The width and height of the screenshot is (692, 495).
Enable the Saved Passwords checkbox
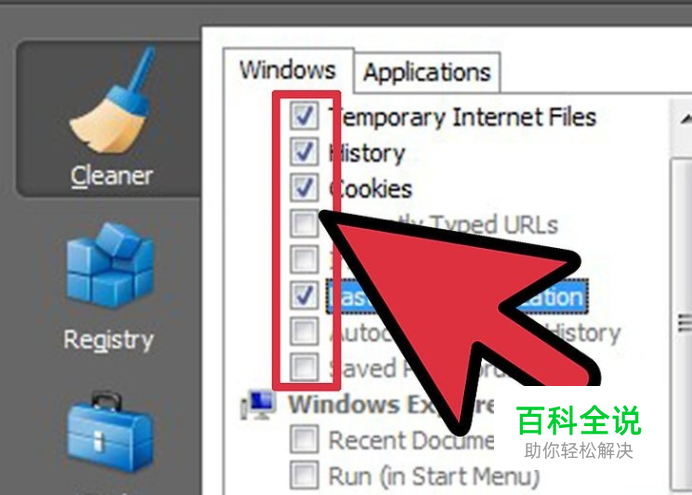coord(304,367)
